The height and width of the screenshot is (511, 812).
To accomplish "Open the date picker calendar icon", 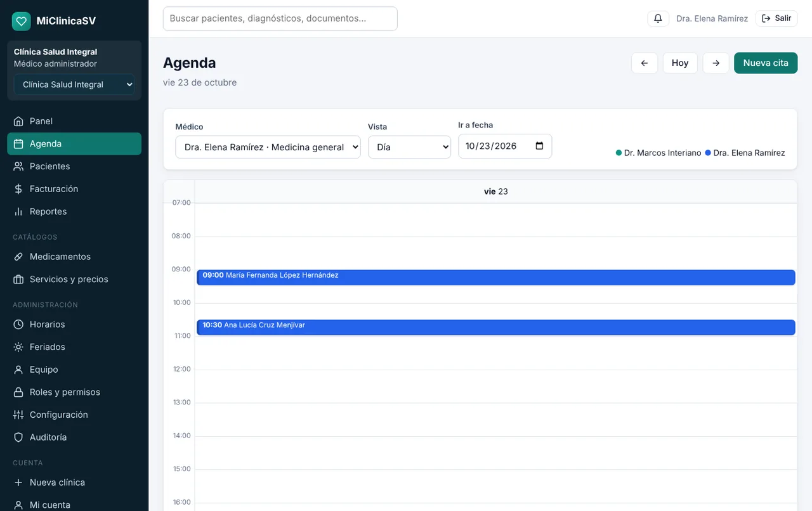I will click(540, 146).
